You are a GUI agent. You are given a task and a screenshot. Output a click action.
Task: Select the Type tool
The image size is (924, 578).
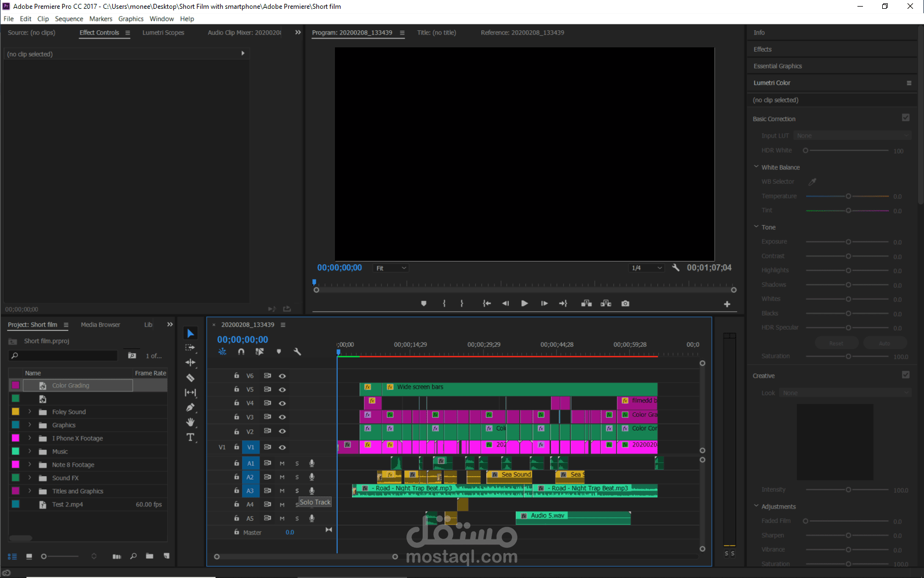190,437
